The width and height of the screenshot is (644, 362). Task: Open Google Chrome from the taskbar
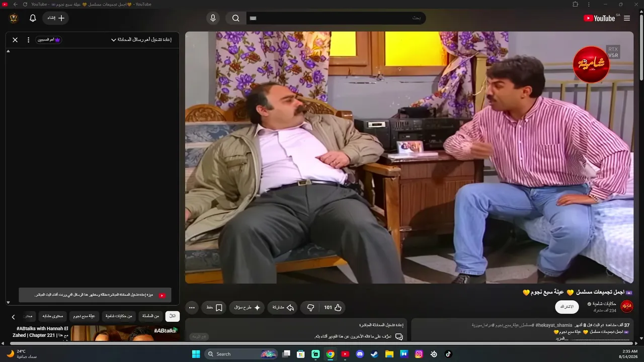coord(330,354)
